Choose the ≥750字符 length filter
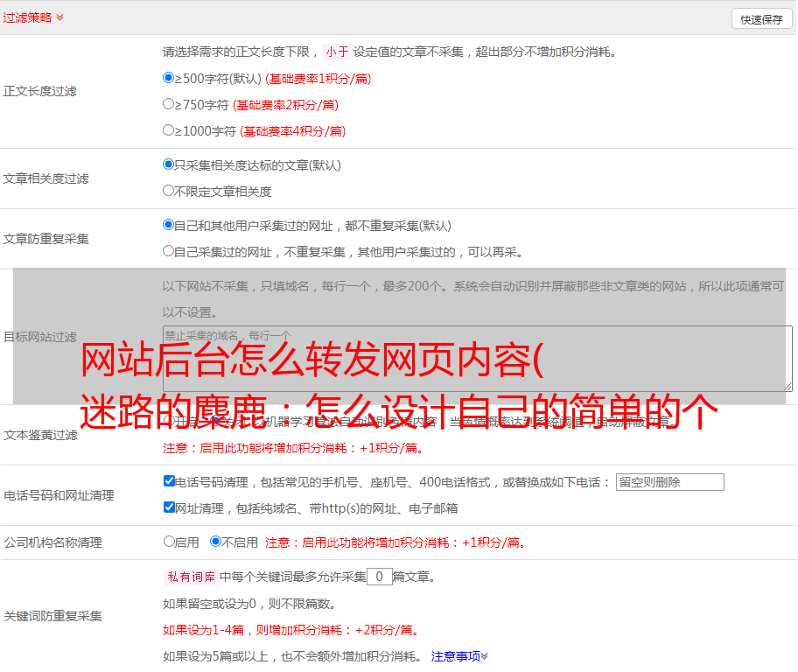 click(x=169, y=104)
